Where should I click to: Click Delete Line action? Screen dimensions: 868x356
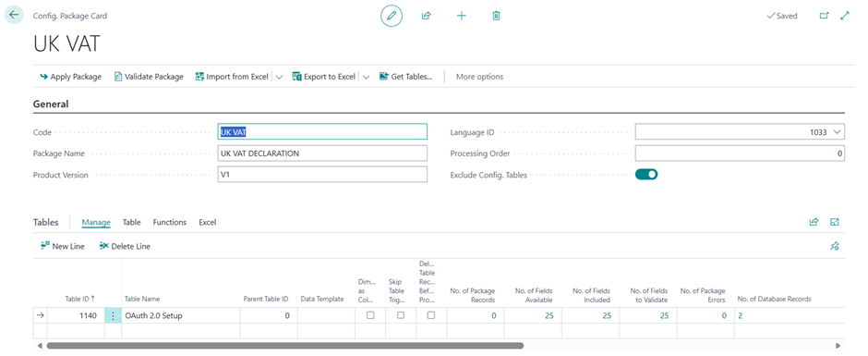pos(125,246)
